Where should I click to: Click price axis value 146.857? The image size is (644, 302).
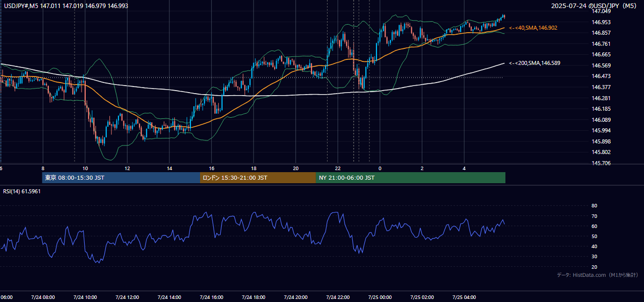(x=601, y=33)
